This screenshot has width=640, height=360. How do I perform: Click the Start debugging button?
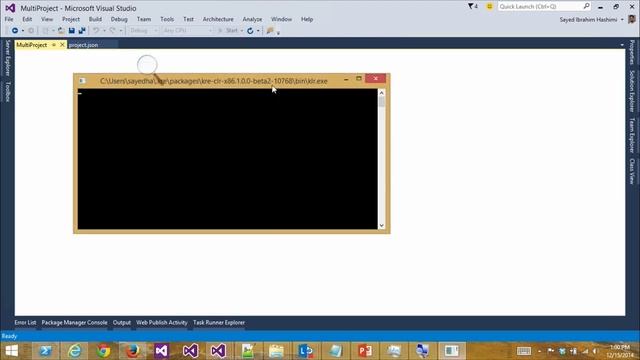228,31
